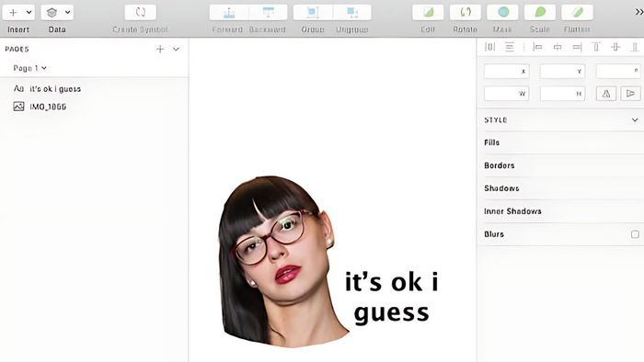Viewport: 644px width, 362px height.
Task: Focus the X position field
Action: [506, 71]
